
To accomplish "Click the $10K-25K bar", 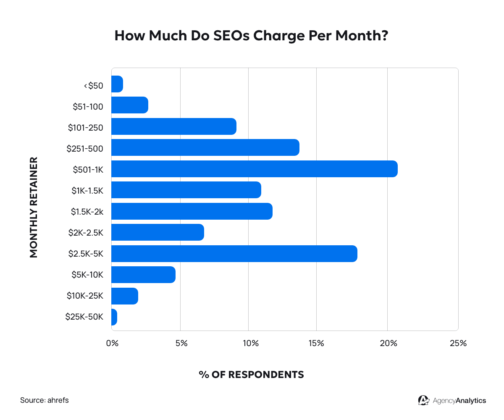I will click(x=124, y=296).
